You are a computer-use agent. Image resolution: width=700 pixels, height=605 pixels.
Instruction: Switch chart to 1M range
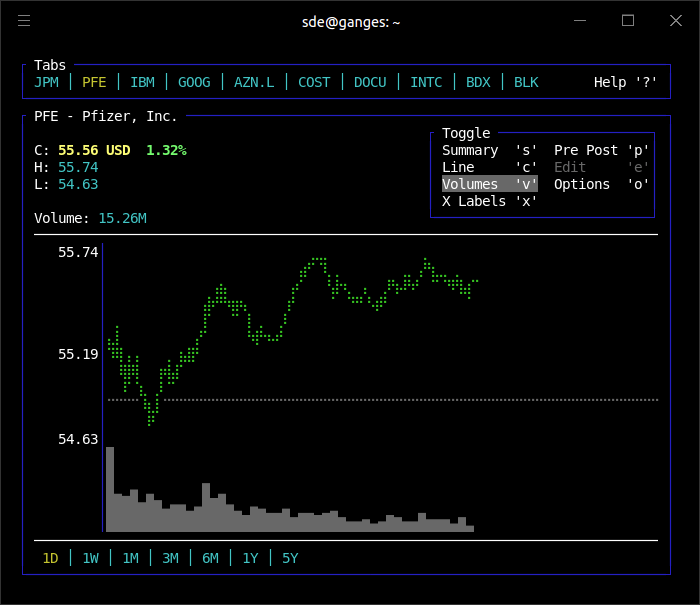130,559
